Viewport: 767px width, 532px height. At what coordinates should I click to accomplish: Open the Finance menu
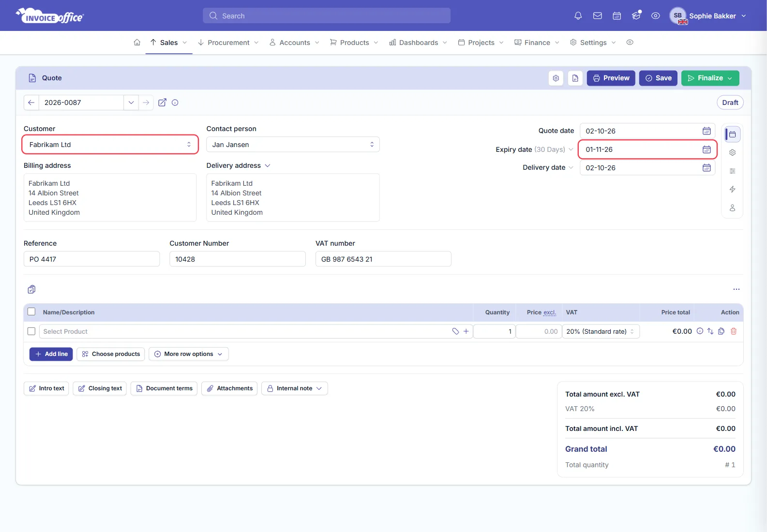tap(537, 43)
